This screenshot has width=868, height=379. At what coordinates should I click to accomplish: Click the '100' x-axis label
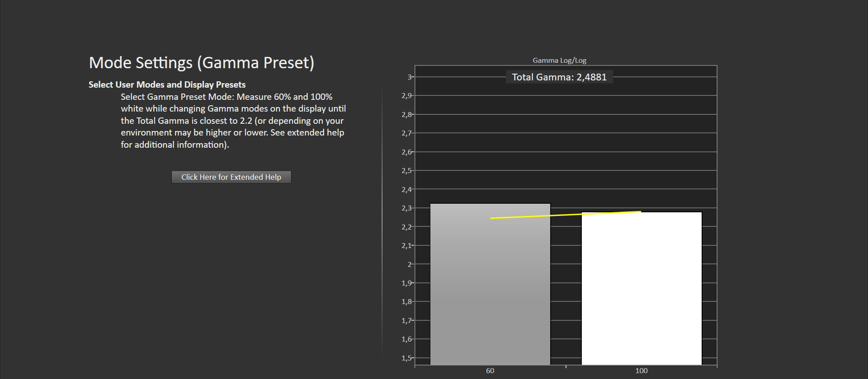coord(641,371)
